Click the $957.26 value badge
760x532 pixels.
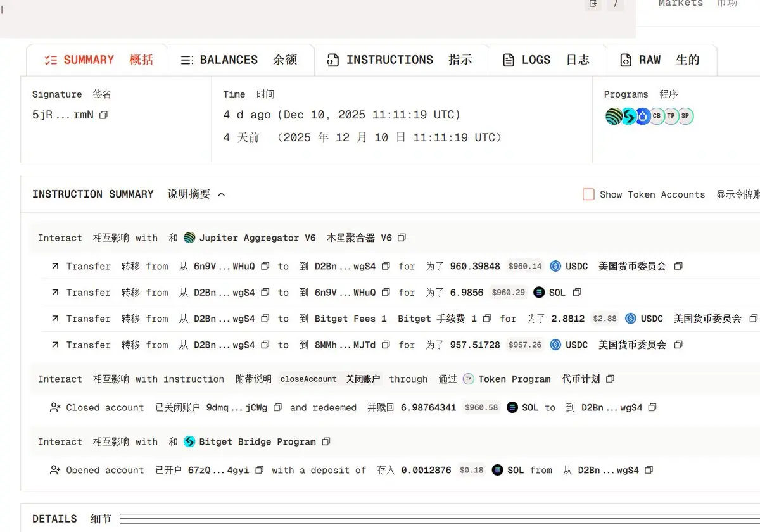526,345
